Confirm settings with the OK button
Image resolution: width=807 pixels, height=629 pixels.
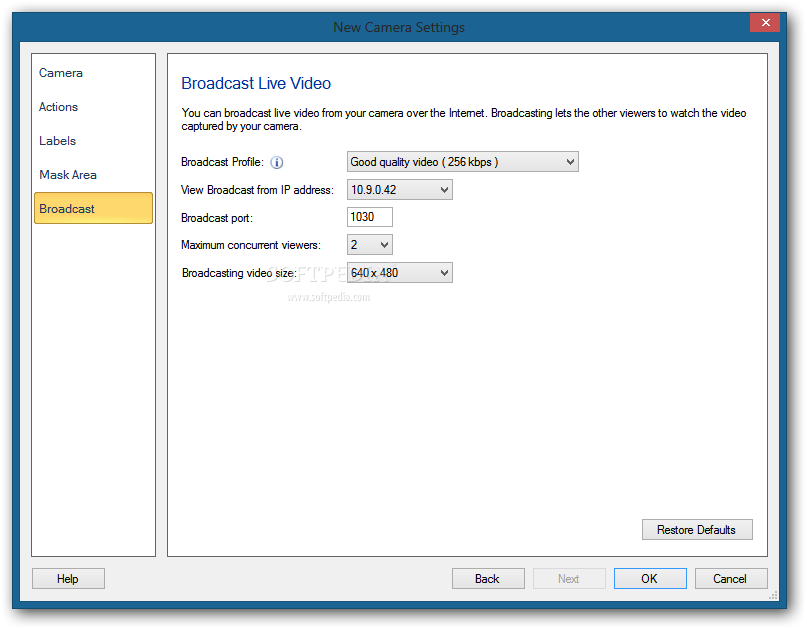[650, 579]
